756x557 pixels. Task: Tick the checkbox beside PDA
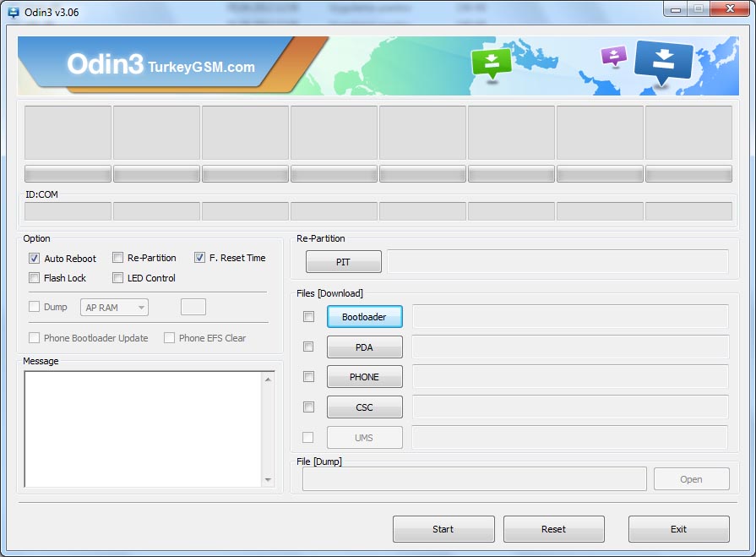click(308, 347)
